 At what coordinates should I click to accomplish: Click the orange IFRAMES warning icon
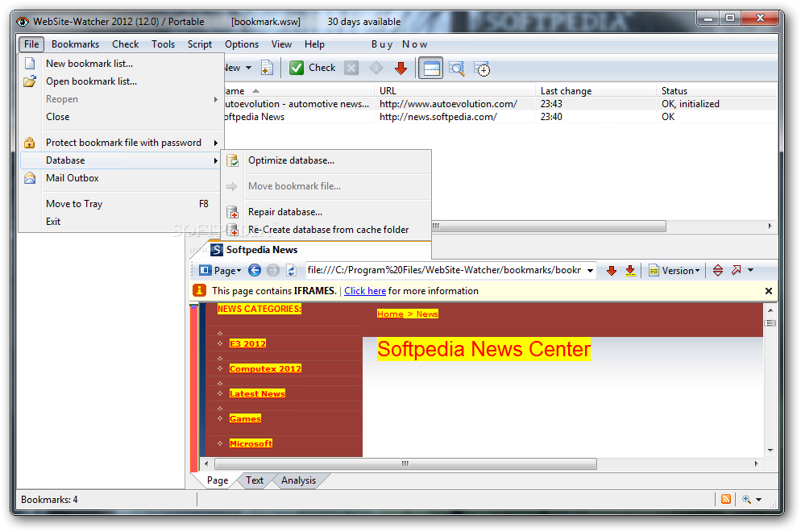pos(199,291)
